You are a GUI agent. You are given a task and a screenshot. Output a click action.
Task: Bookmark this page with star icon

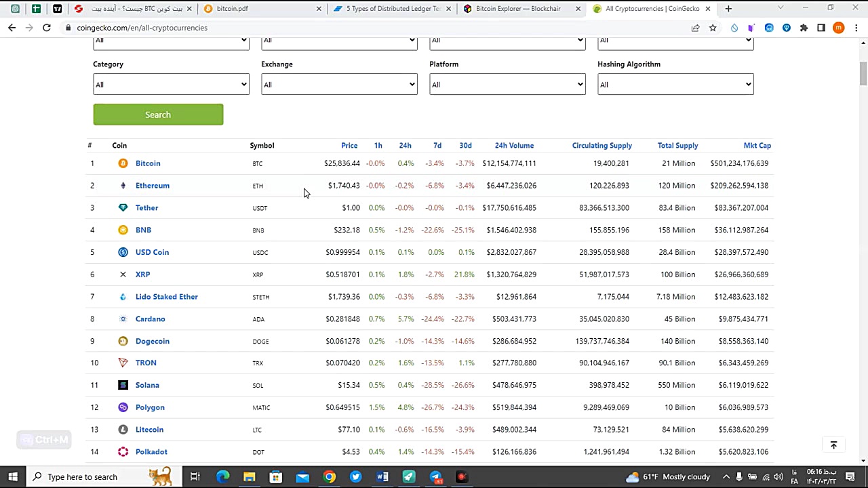tap(713, 28)
